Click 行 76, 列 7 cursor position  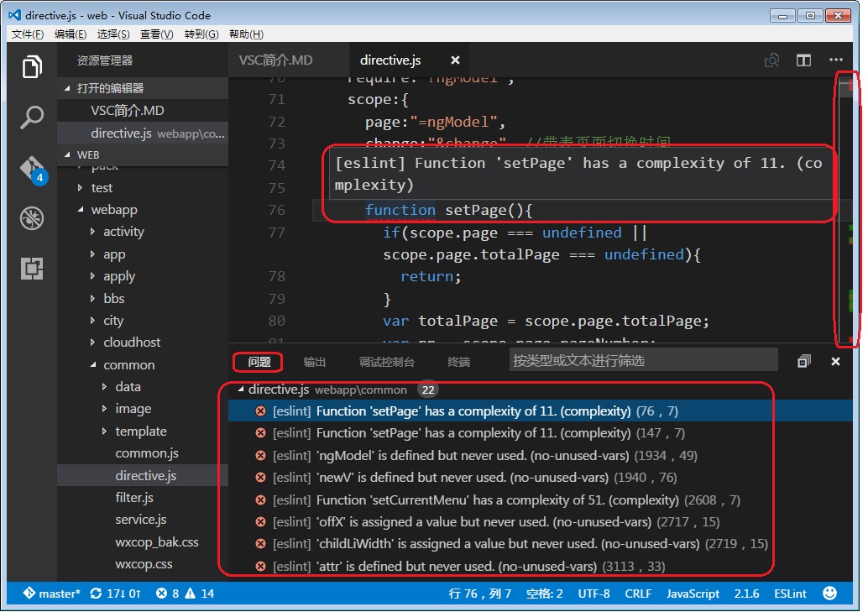click(479, 594)
